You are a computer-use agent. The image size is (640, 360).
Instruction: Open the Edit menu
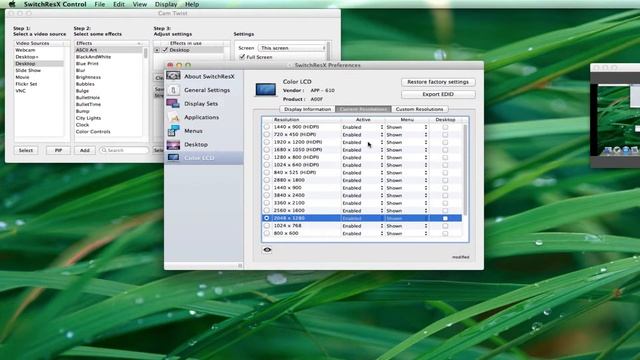click(119, 4)
